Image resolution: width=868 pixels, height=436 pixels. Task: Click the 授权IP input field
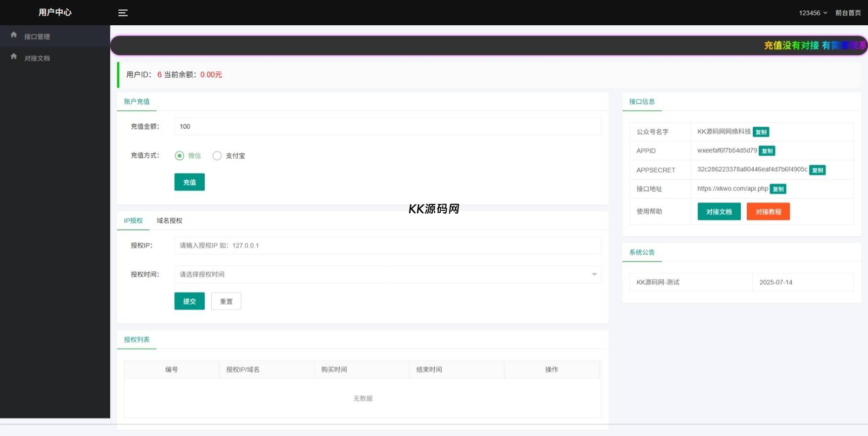pos(388,245)
